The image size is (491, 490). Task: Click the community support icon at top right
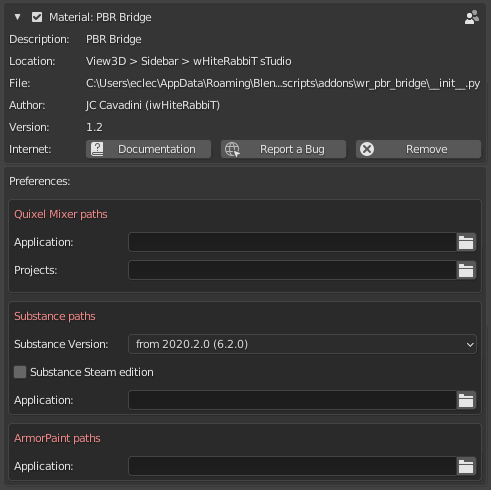point(472,17)
